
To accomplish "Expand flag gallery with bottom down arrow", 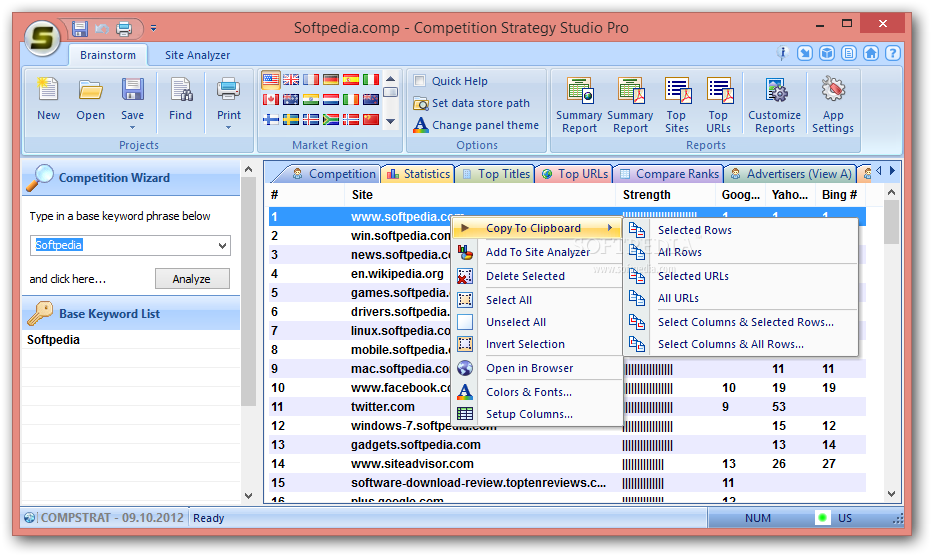I will click(390, 121).
